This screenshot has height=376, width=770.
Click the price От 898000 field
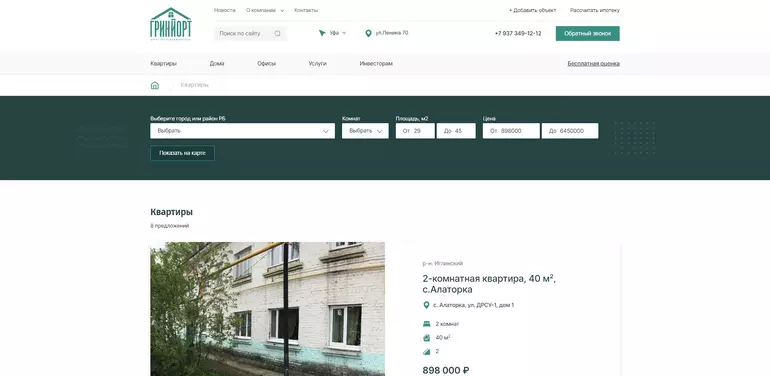pos(511,131)
